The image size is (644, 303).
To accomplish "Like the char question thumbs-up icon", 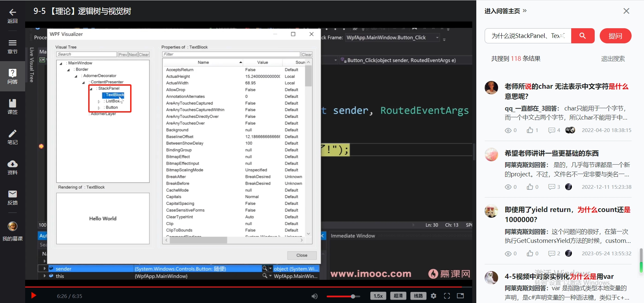I will click(x=530, y=130).
